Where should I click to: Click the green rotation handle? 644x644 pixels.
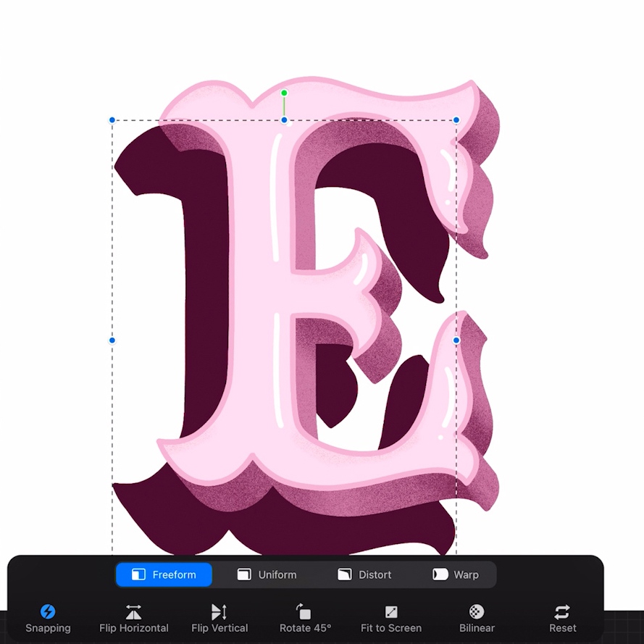(x=284, y=93)
